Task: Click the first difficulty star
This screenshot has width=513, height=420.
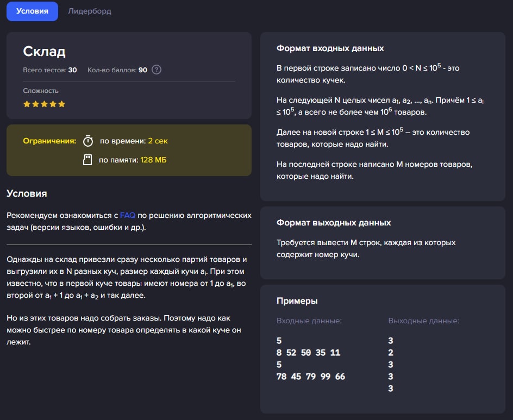Action: 27,104
